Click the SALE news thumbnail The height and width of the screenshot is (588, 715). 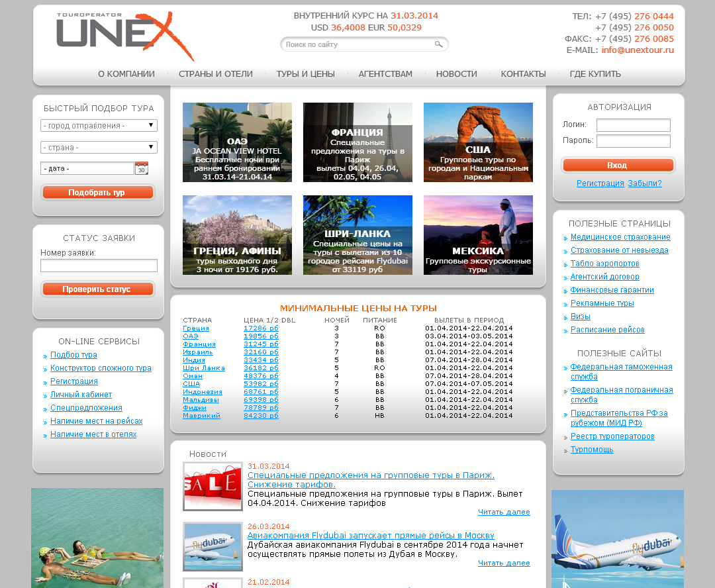pos(213,486)
